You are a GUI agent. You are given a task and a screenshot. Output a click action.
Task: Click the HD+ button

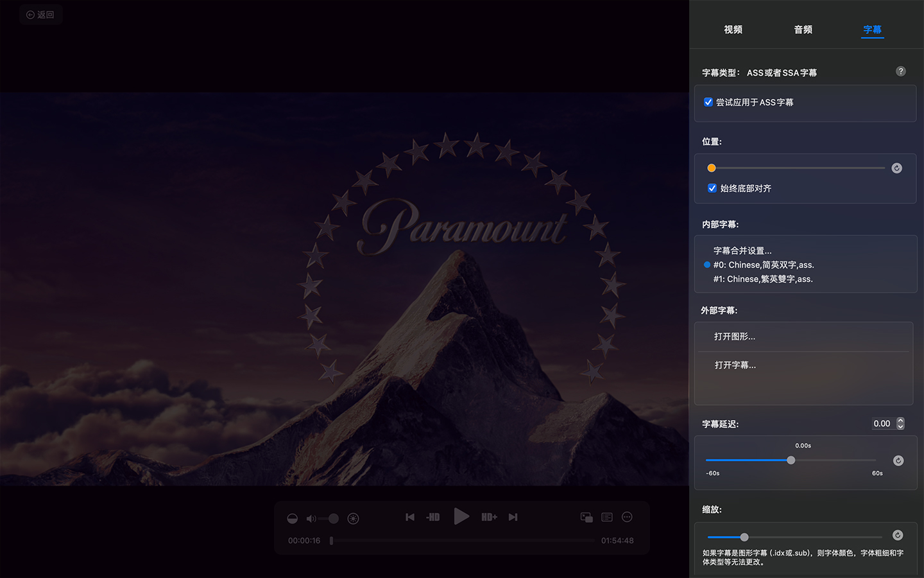point(490,517)
